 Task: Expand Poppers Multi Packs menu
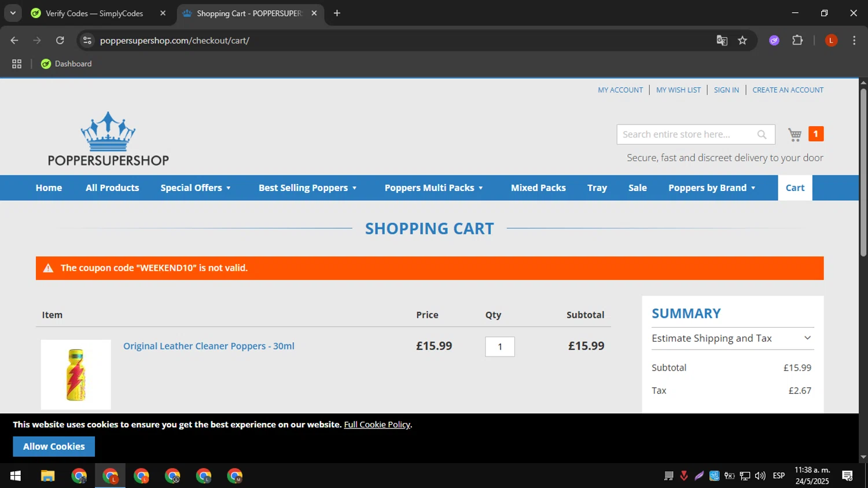click(x=434, y=188)
